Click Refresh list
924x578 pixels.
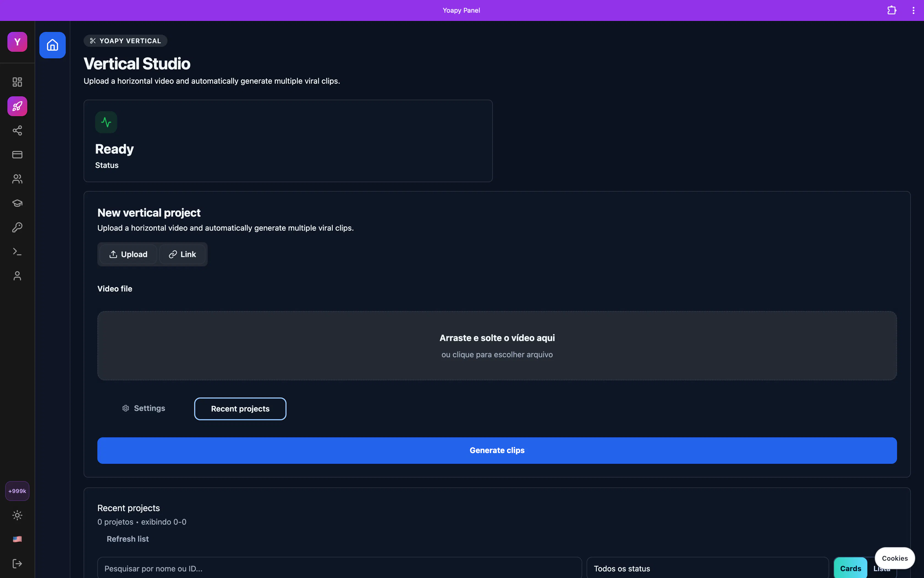tap(128, 539)
